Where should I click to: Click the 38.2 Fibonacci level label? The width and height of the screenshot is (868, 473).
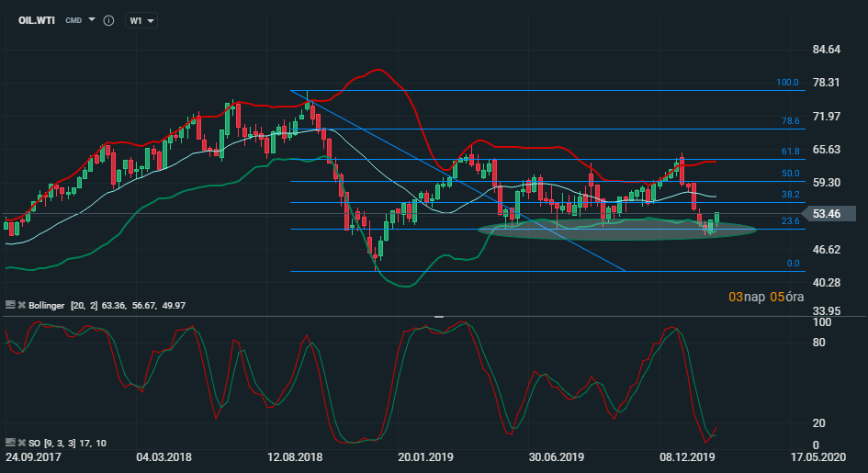pos(790,195)
